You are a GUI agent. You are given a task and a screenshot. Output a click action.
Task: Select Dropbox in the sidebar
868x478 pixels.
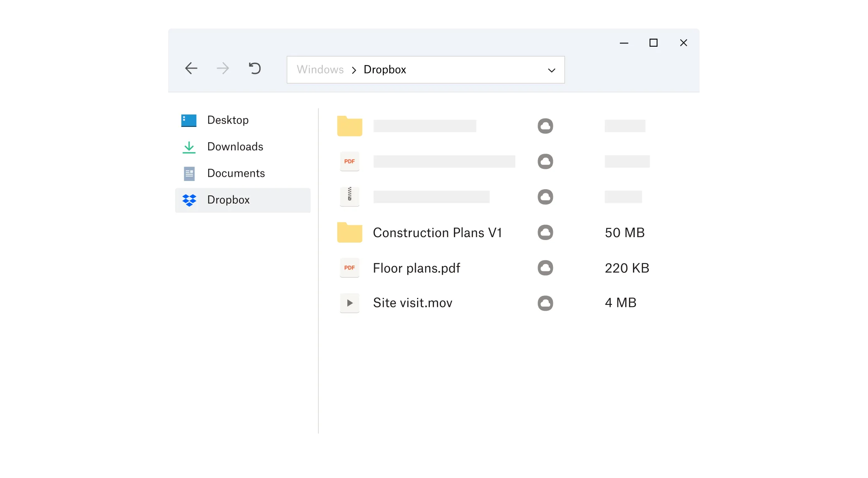pos(243,200)
